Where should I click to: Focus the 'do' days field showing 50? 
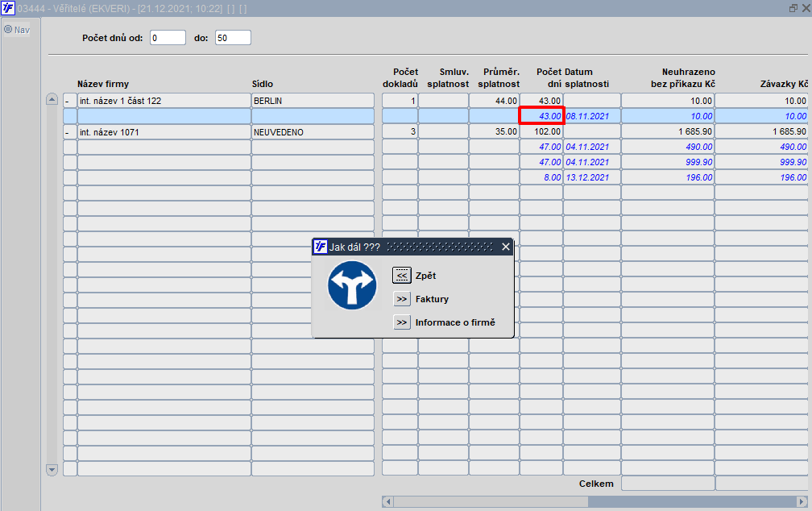[233, 37]
